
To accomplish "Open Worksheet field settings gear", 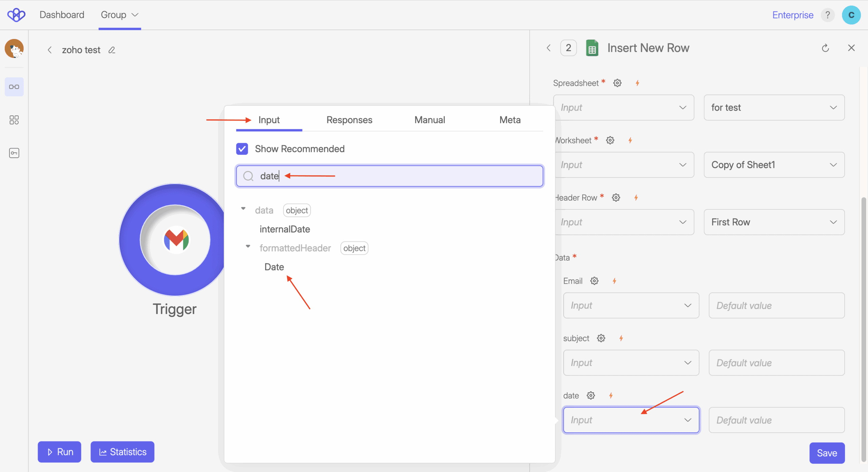I will 610,140.
